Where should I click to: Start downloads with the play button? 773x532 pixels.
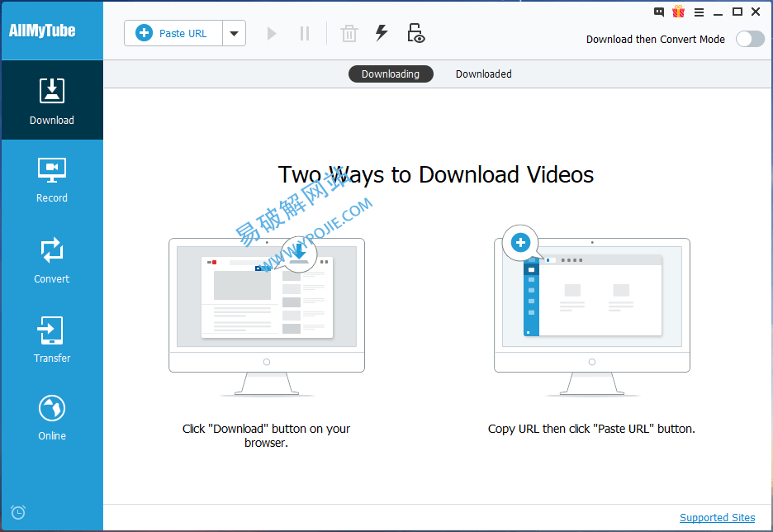click(x=271, y=33)
